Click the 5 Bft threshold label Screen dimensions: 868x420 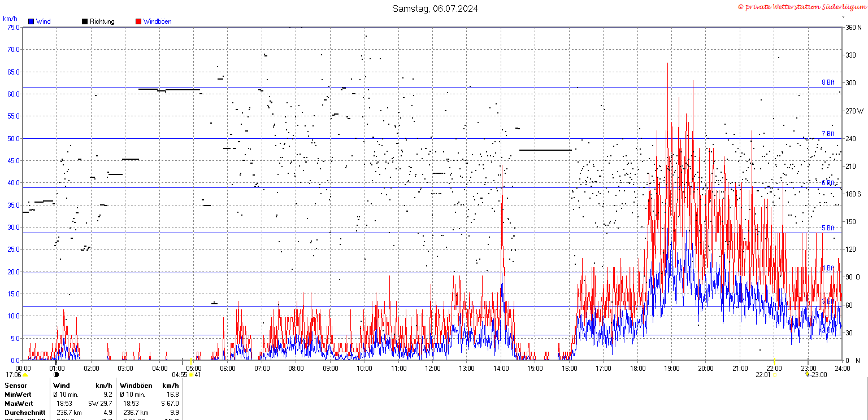(x=828, y=228)
